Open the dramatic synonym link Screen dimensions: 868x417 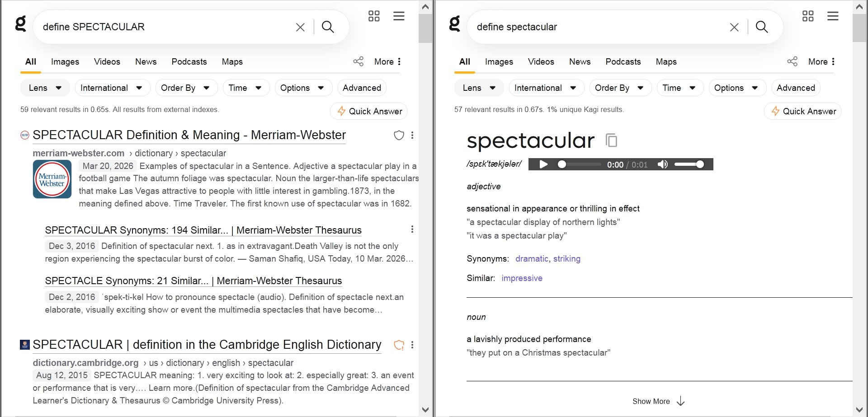coord(532,258)
